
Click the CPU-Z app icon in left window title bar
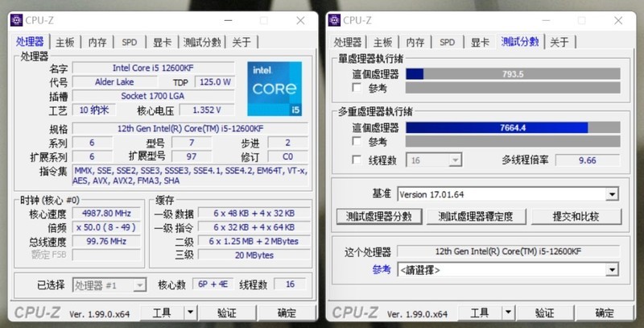pyautogui.click(x=16, y=20)
